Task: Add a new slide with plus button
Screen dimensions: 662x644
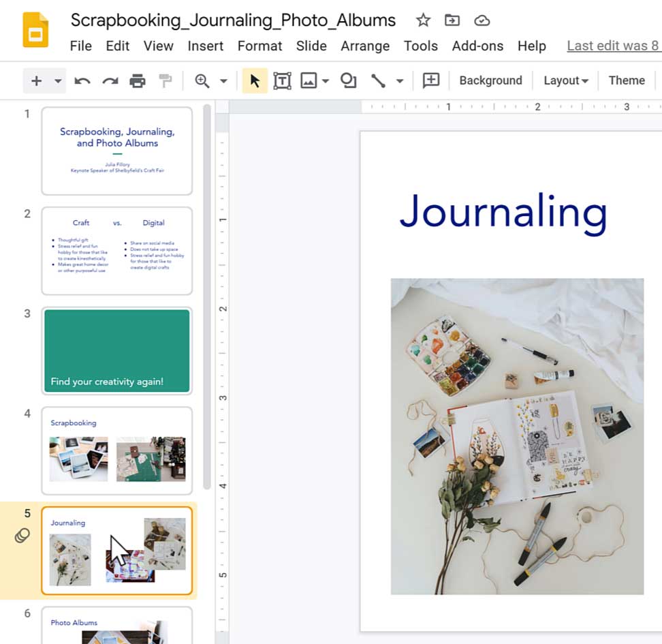Action: point(37,80)
